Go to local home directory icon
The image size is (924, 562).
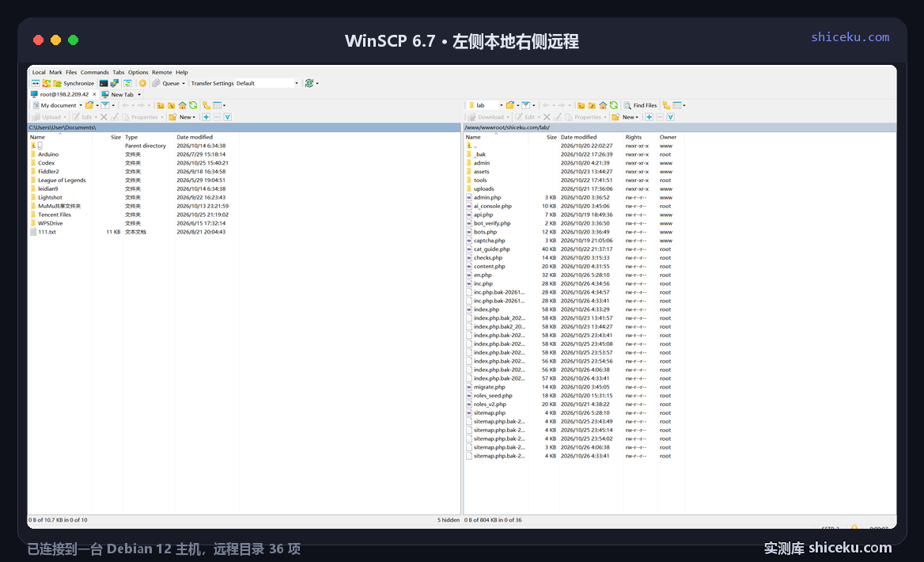click(182, 105)
